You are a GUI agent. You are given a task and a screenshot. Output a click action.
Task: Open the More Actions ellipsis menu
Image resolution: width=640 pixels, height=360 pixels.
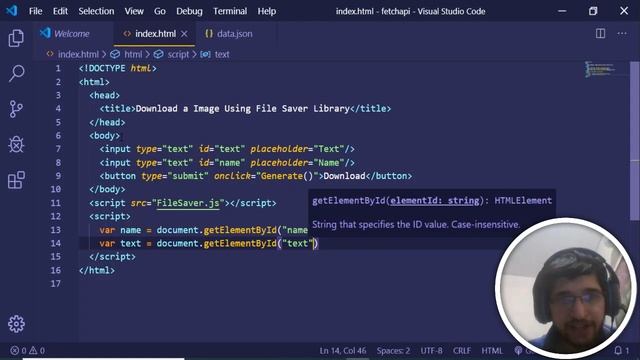622,33
